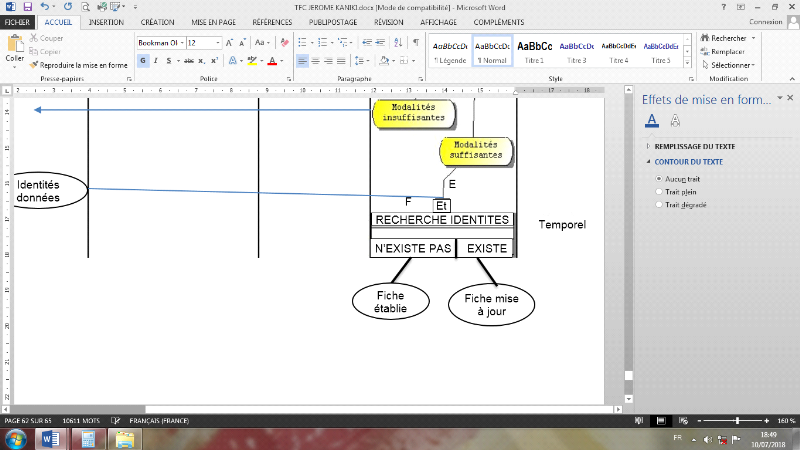Click the italic formatting button
Viewport: 800px width, 450px height.
tap(156, 61)
